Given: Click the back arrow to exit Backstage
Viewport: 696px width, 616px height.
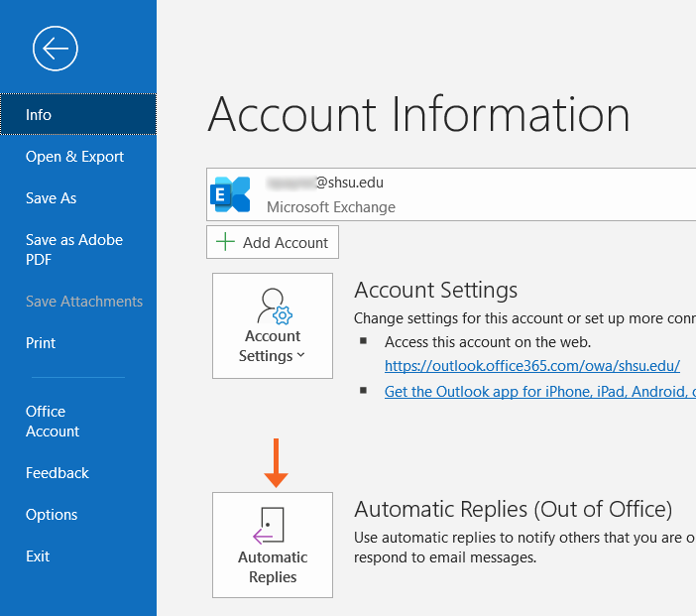Looking at the screenshot, I should (x=55, y=48).
